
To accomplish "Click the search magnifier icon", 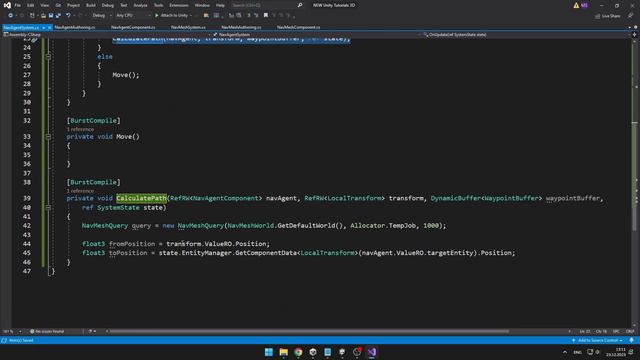I will [x=300, y=5].
